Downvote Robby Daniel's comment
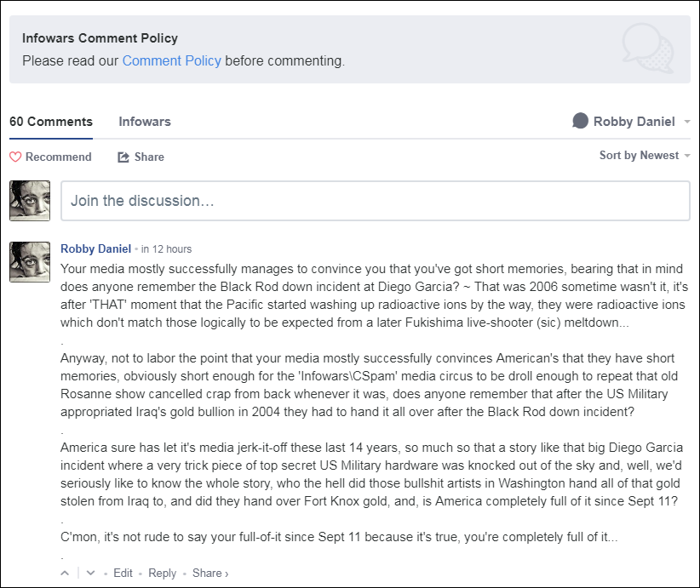Viewport: 700px width, 588px height. pyautogui.click(x=91, y=573)
